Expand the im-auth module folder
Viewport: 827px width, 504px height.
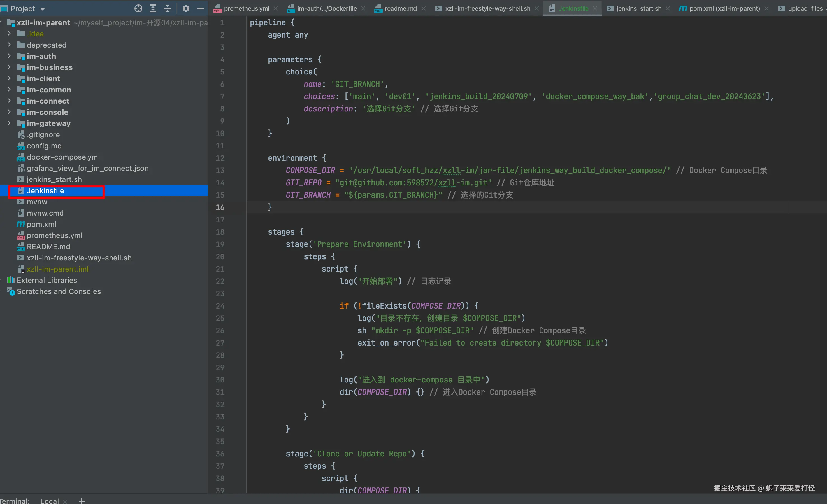coord(9,56)
